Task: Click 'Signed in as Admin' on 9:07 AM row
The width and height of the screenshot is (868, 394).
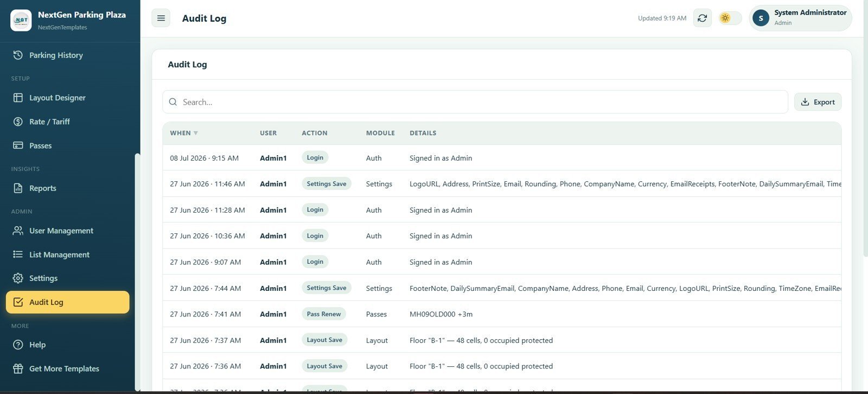Action: click(x=441, y=262)
